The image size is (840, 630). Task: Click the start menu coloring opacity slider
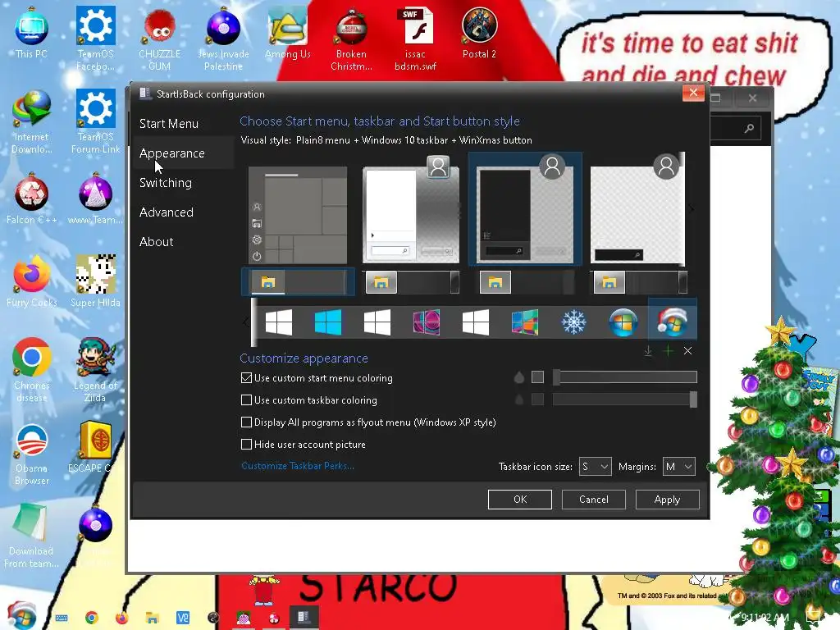[624, 377]
